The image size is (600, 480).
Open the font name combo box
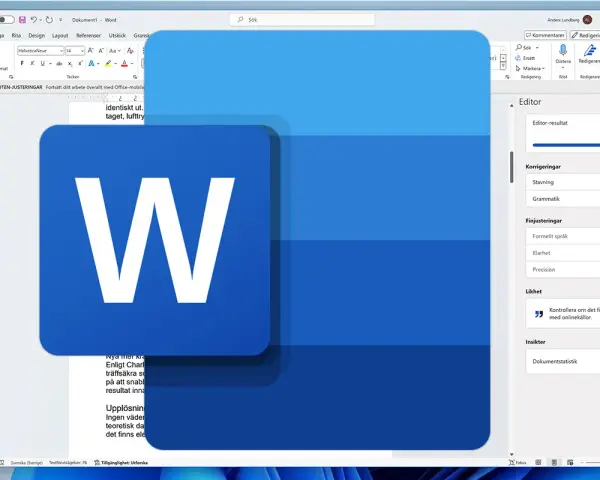40,51
